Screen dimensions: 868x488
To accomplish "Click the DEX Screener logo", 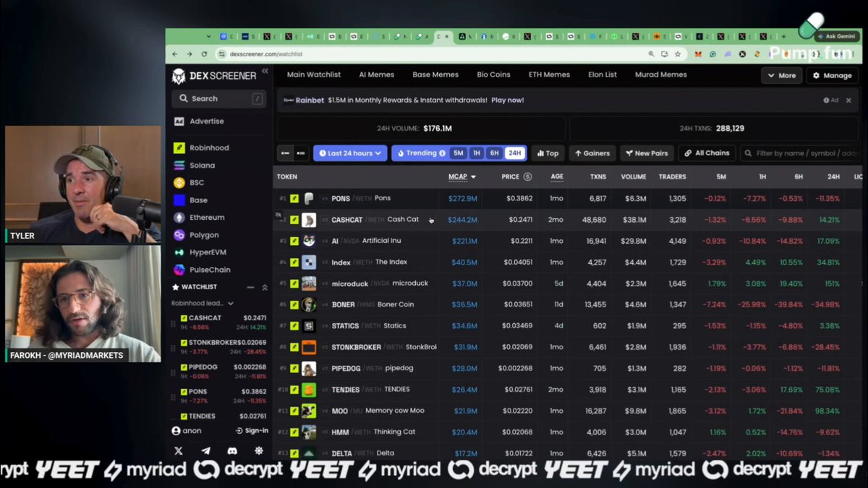I will coord(214,76).
